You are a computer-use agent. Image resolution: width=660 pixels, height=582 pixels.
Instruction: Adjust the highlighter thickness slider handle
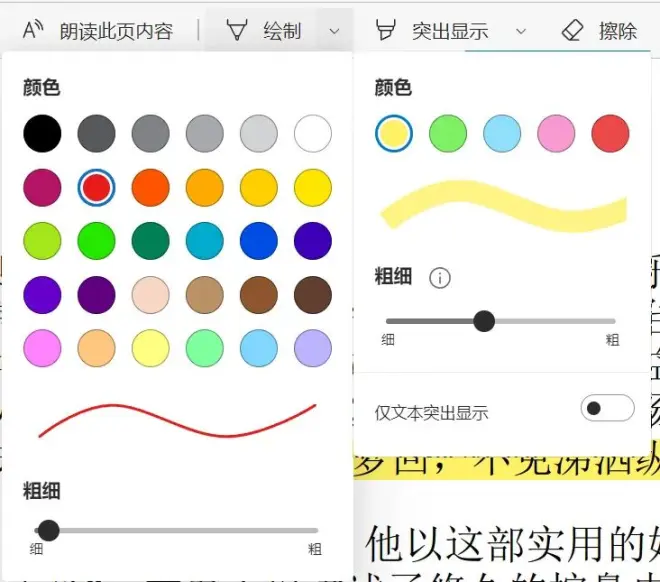click(484, 321)
